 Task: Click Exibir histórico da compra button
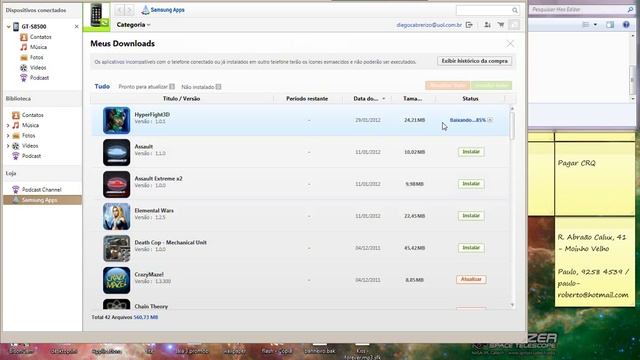click(474, 61)
